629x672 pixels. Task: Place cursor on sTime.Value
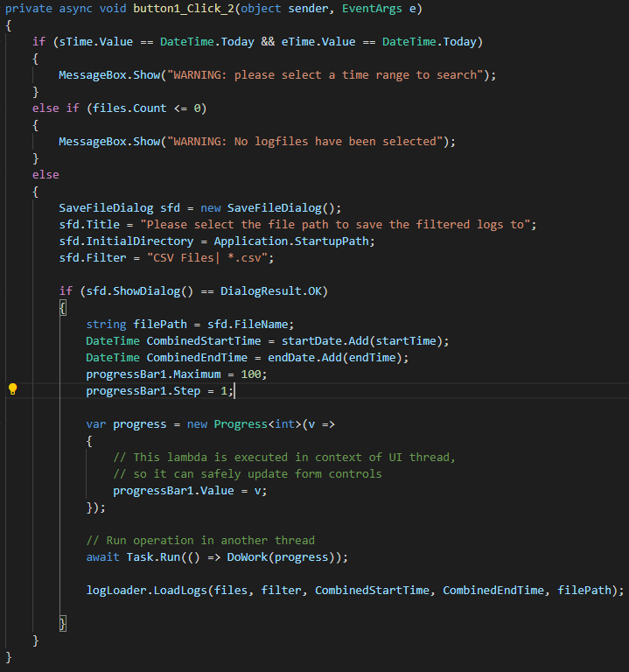point(96,42)
